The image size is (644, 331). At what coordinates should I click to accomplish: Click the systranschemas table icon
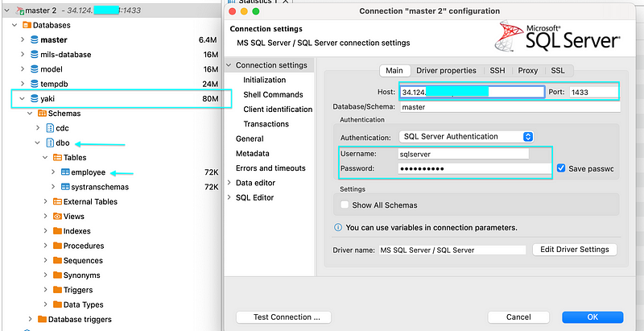coord(64,187)
